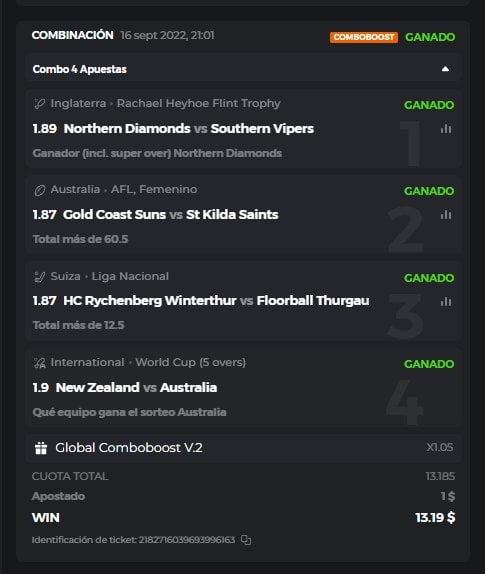The height and width of the screenshot is (574, 485).
Task: Copy the ticket identification number
Action: (246, 540)
